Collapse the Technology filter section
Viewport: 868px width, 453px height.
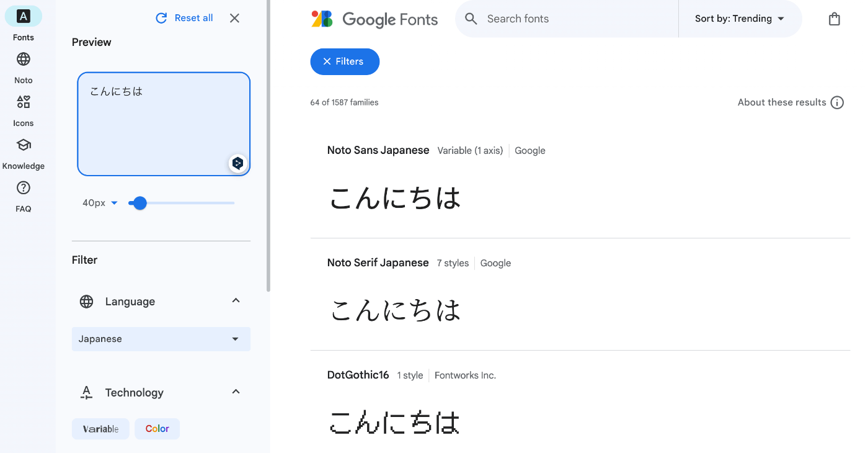[236, 392]
